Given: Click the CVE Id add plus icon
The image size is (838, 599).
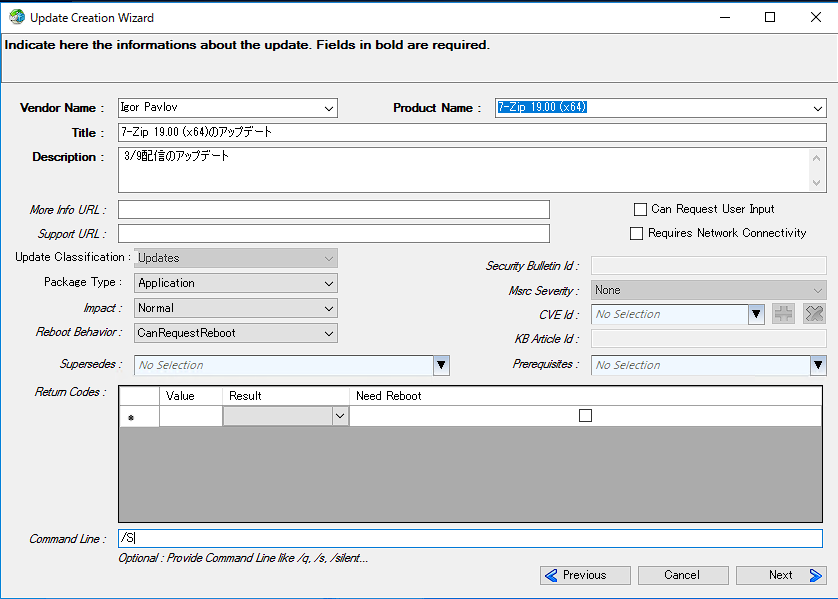Looking at the screenshot, I should click(x=783, y=314).
